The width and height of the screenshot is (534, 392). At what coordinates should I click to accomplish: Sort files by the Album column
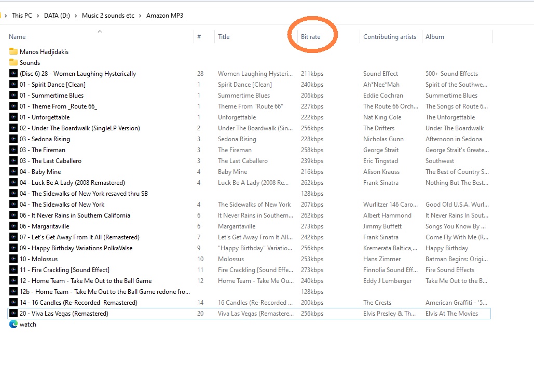[x=434, y=36]
